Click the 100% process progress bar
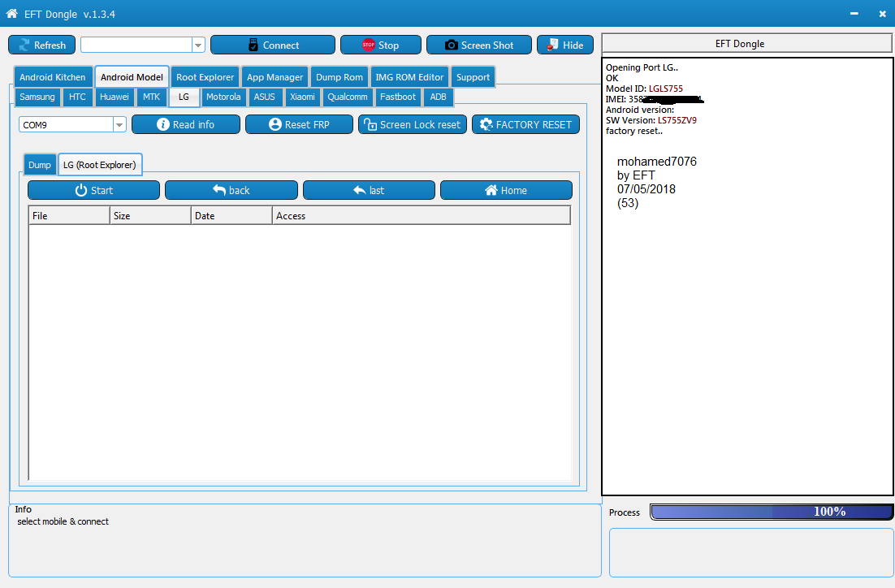The image size is (895, 588). point(772,512)
